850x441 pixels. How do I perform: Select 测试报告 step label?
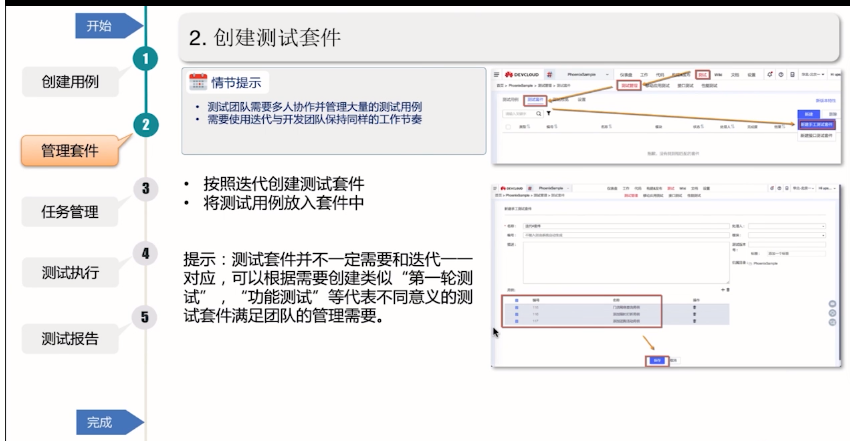pos(70,339)
